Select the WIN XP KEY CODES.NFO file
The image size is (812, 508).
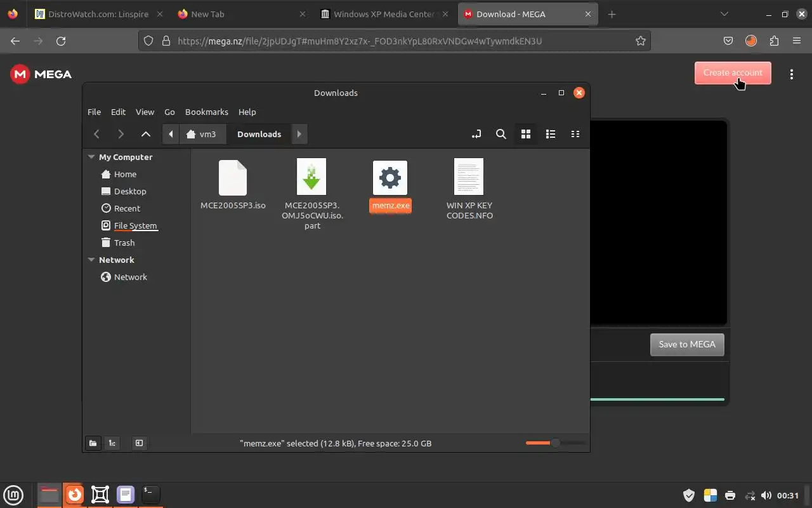(x=469, y=177)
